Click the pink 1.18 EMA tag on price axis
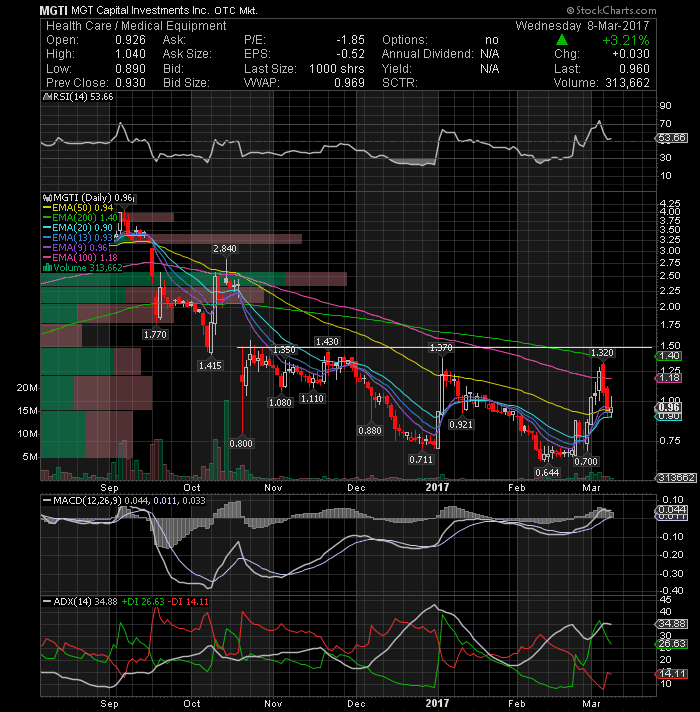This screenshot has height=712, width=700. [x=669, y=378]
